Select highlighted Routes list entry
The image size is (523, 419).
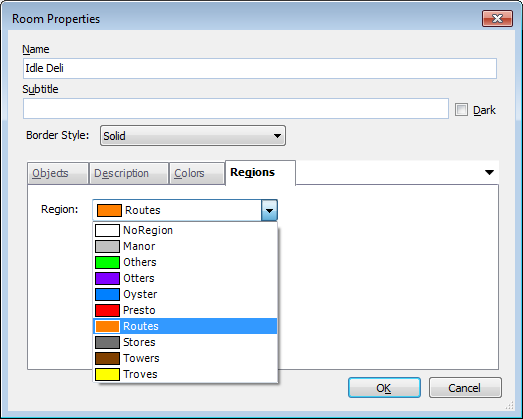tap(185, 326)
